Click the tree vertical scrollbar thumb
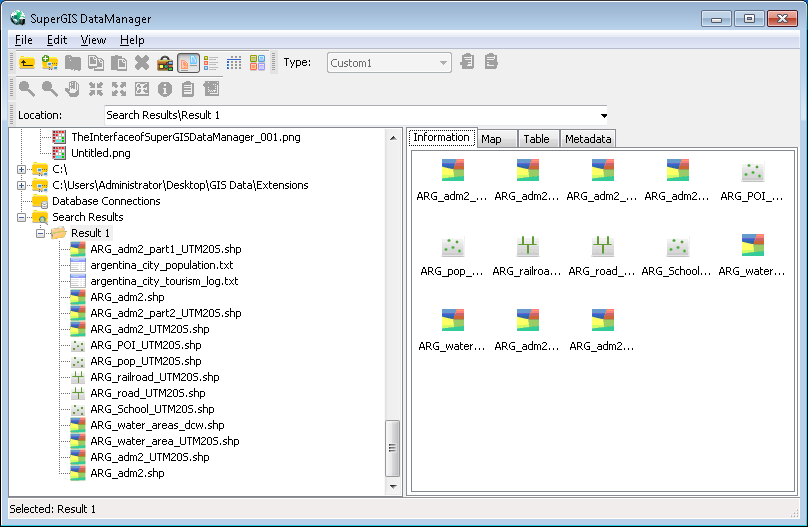This screenshot has width=808, height=527. [x=393, y=448]
